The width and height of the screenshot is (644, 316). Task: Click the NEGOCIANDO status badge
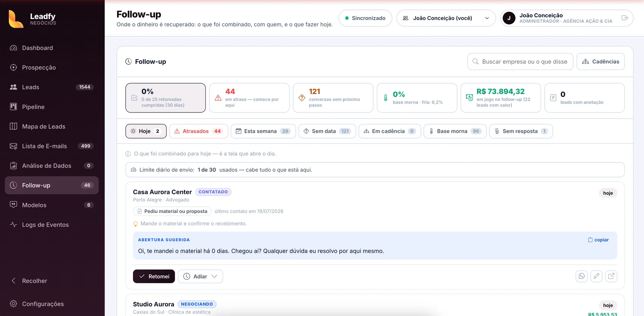tap(197, 304)
